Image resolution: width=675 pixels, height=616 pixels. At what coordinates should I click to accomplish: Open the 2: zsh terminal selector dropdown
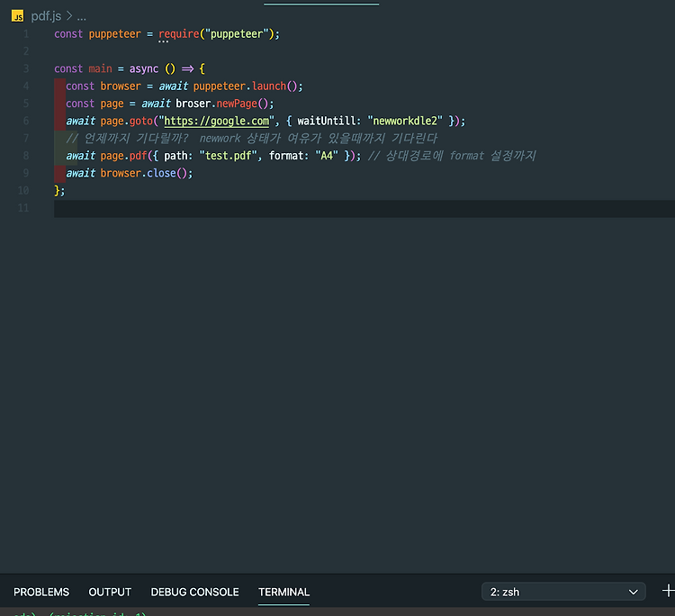(x=563, y=592)
